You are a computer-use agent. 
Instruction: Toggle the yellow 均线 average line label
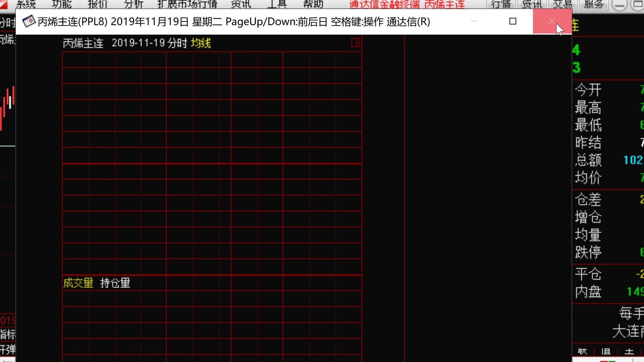(x=201, y=43)
